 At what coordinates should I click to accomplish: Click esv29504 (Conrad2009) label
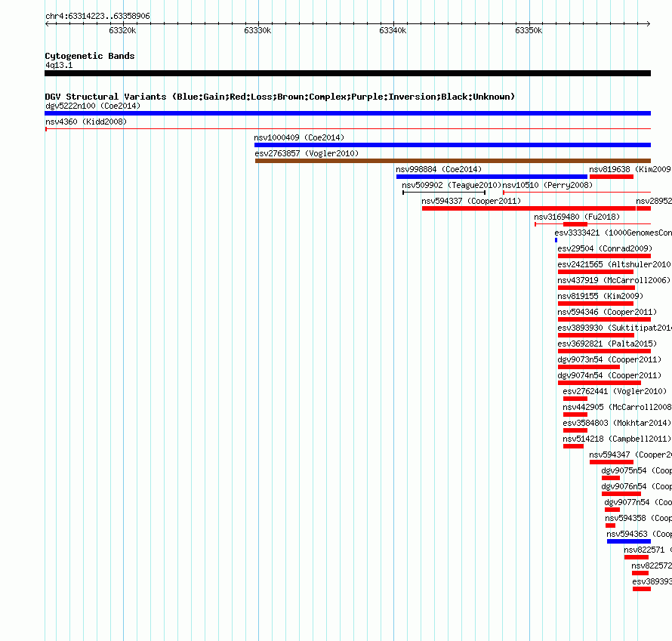[605, 248]
